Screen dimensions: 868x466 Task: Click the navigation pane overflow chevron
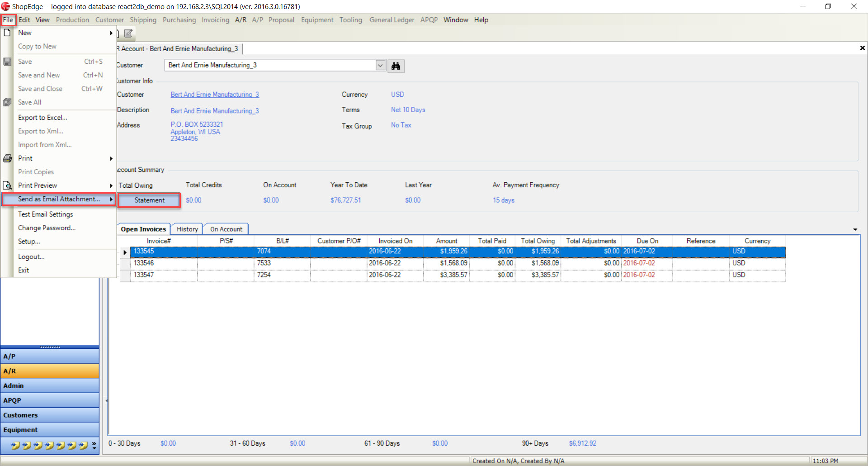(94, 445)
